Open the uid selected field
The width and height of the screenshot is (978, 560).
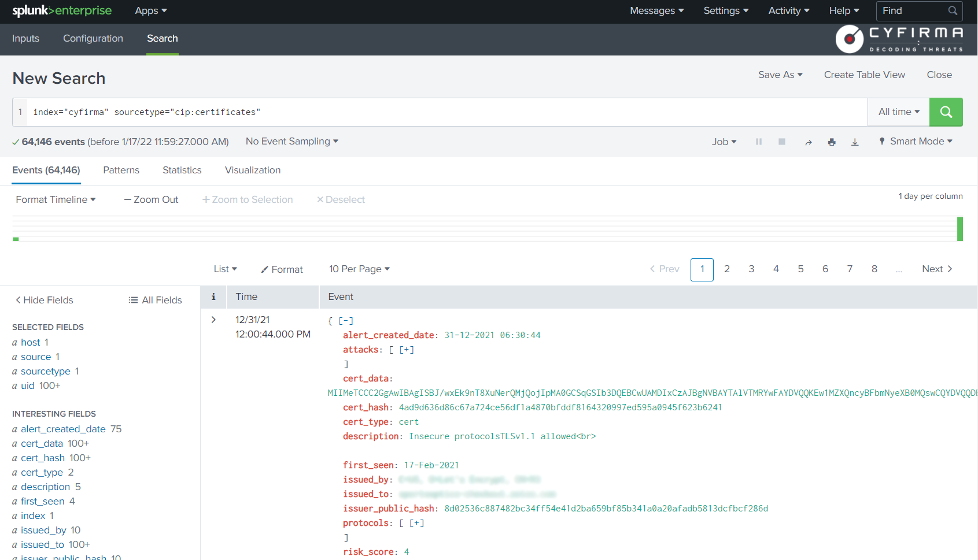(x=28, y=385)
